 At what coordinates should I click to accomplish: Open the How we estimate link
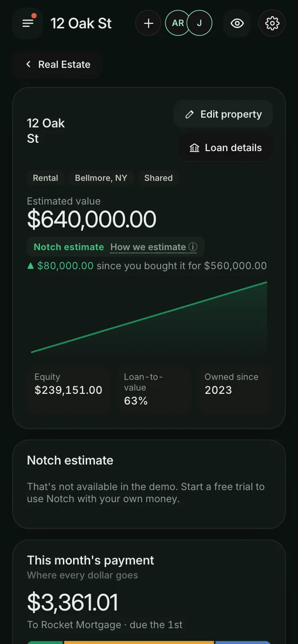tap(148, 247)
